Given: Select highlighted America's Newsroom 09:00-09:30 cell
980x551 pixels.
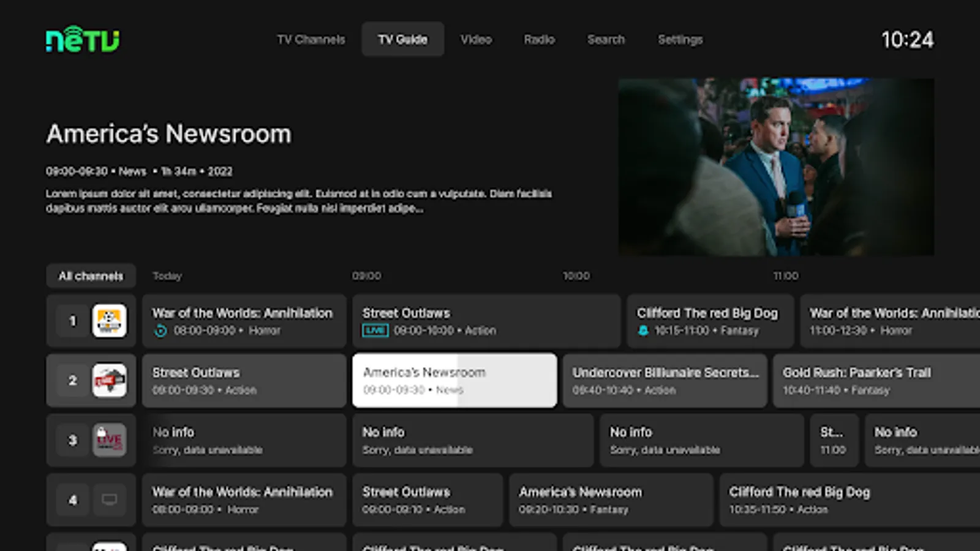Looking at the screenshot, I should click(454, 380).
